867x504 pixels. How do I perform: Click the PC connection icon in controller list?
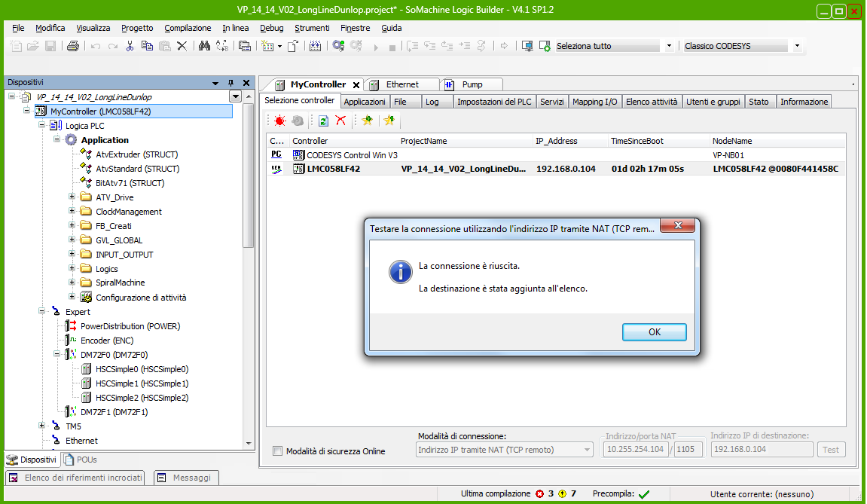pos(276,155)
